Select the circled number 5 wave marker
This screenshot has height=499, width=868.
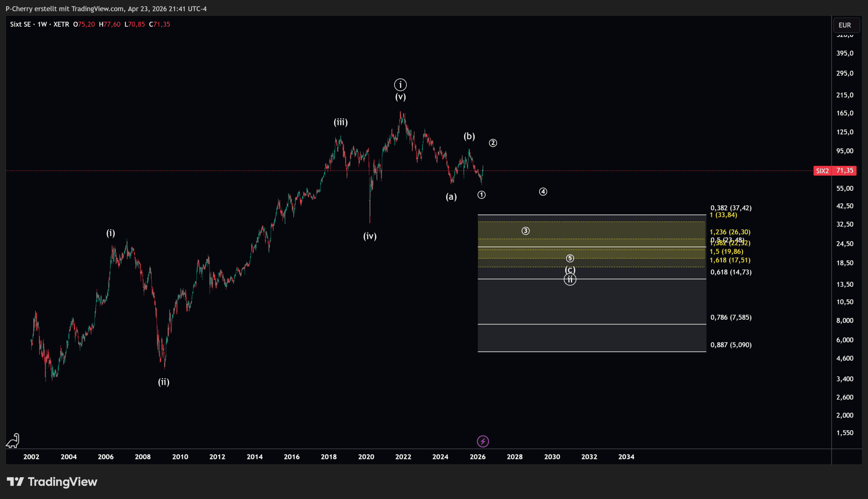point(570,258)
